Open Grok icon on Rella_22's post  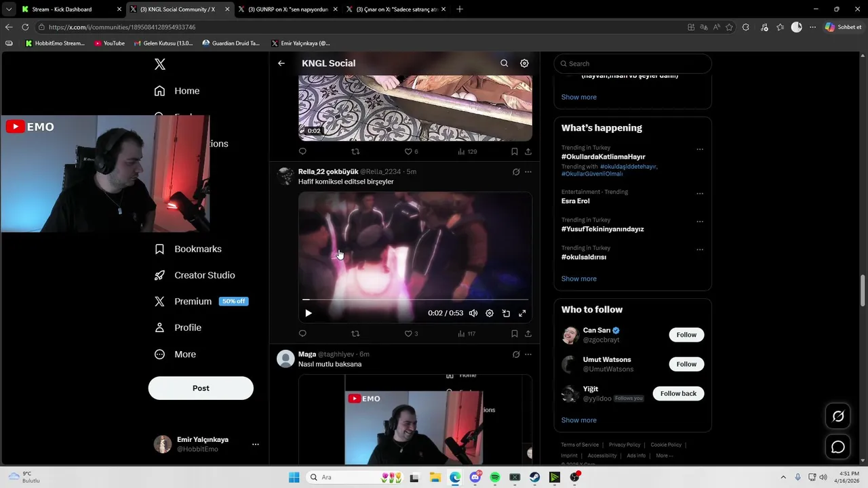(516, 172)
